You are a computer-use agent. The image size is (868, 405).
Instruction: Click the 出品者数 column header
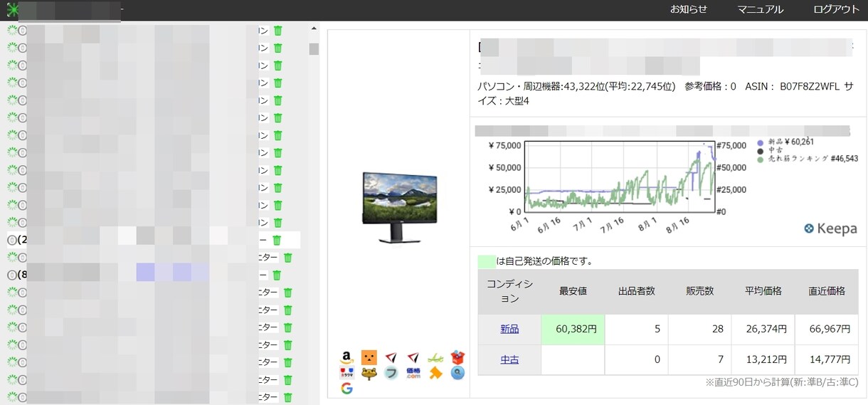[636, 290]
